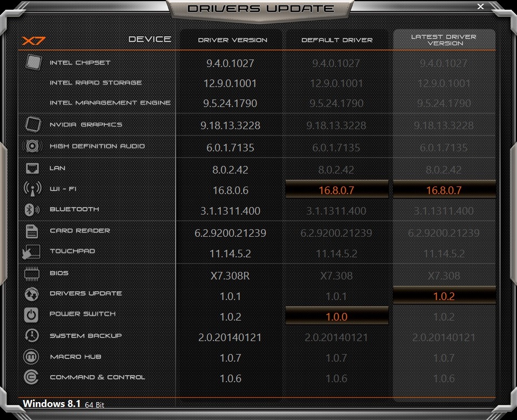Click the Wi-Fi antenna icon

[32, 189]
